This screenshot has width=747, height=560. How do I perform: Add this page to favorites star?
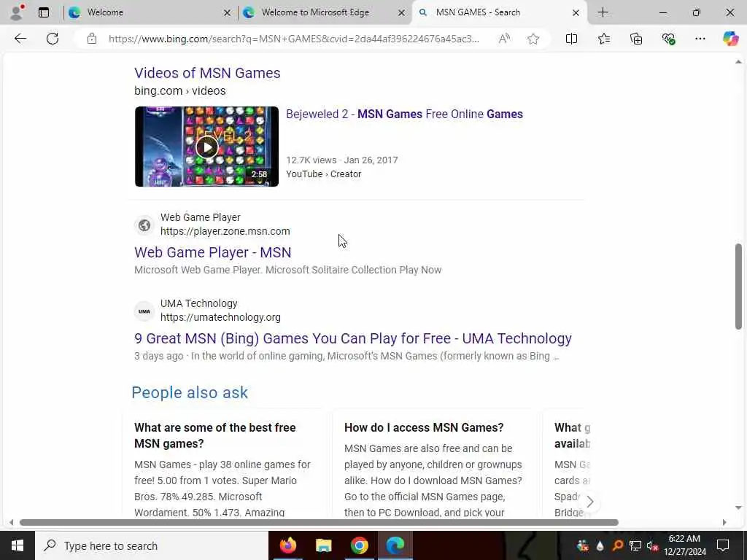(x=533, y=39)
